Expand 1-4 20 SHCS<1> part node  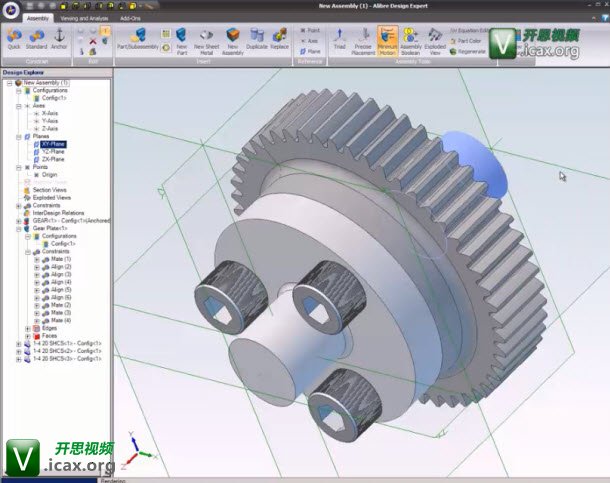tap(18, 344)
